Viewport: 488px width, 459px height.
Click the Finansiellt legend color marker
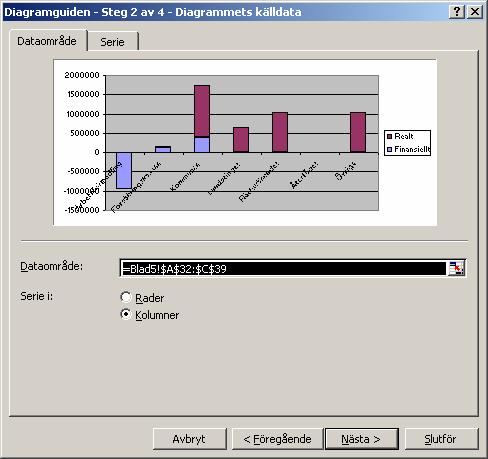click(x=389, y=149)
